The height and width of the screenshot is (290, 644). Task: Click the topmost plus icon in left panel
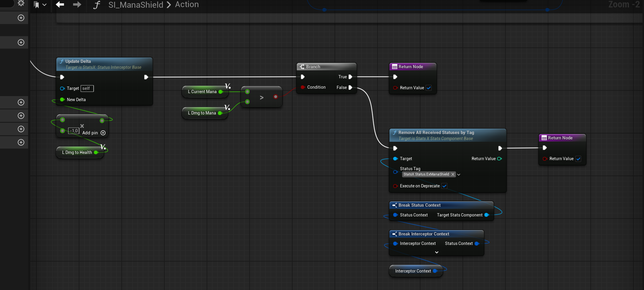click(21, 18)
